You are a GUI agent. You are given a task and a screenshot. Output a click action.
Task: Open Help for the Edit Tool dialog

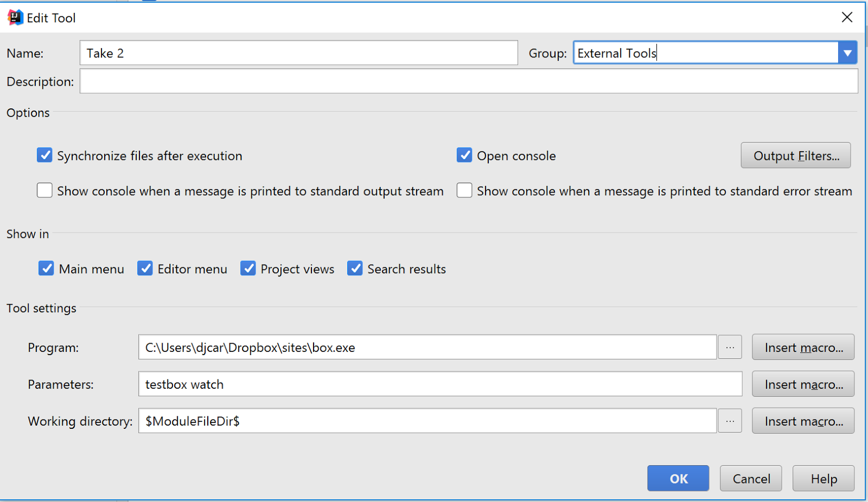823,478
